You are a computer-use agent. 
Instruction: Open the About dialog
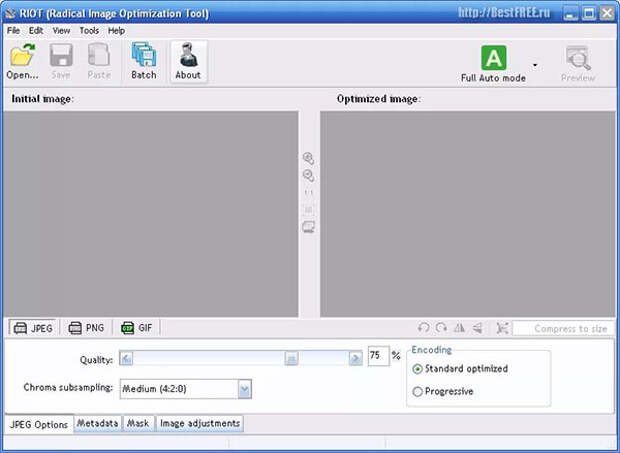(188, 61)
